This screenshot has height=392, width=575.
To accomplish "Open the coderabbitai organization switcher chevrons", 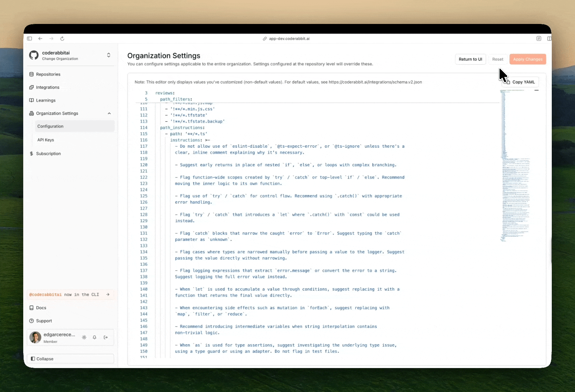I will 109,55.
